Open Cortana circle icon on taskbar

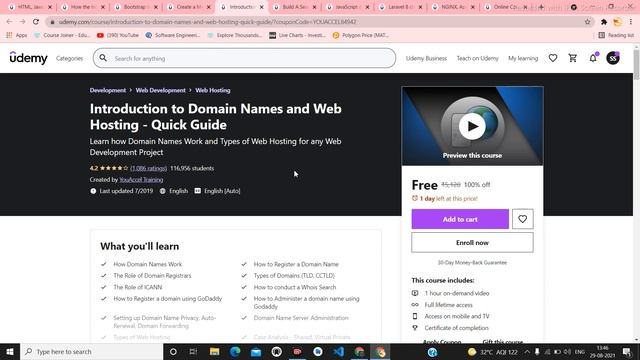point(173,351)
